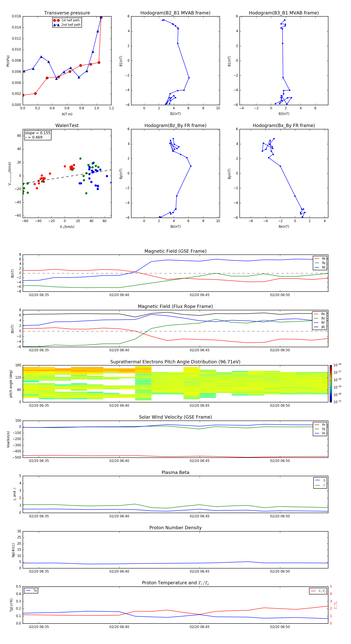Click the 'Vz' legend entry
This screenshot has width=351, height=644.
click(x=320, y=433)
